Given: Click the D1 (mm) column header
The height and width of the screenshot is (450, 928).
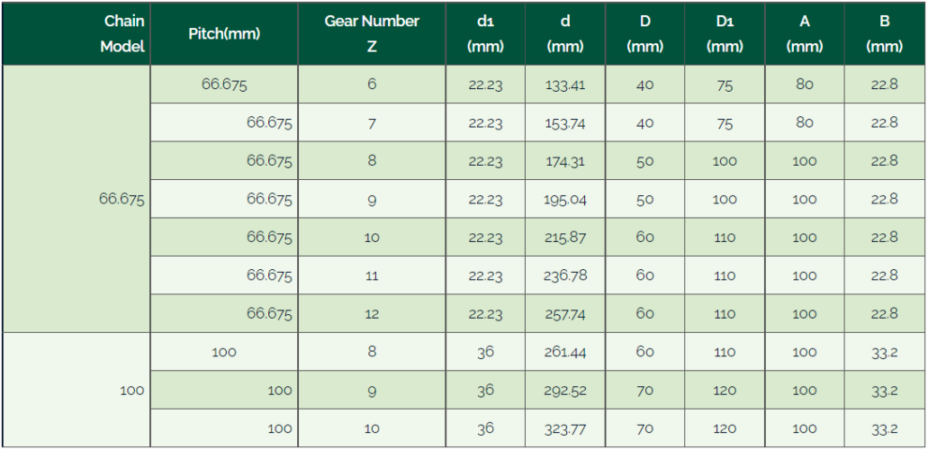Looking at the screenshot, I should click(724, 34).
